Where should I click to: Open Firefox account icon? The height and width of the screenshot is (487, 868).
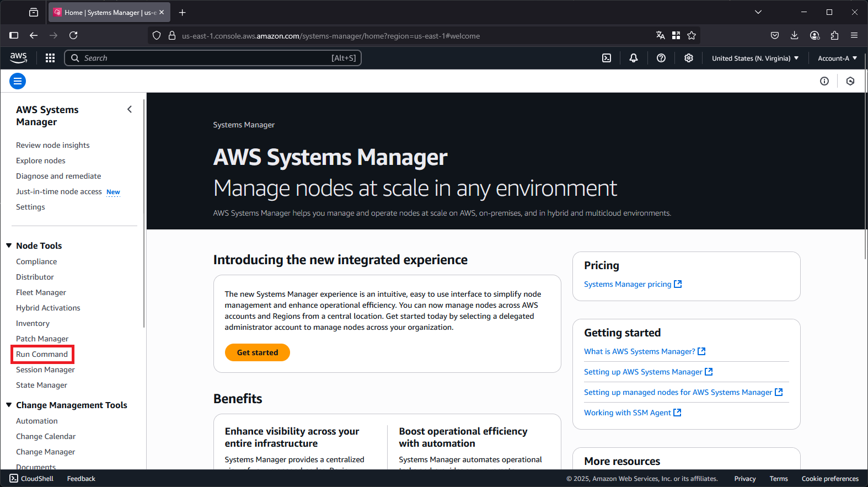coord(815,35)
